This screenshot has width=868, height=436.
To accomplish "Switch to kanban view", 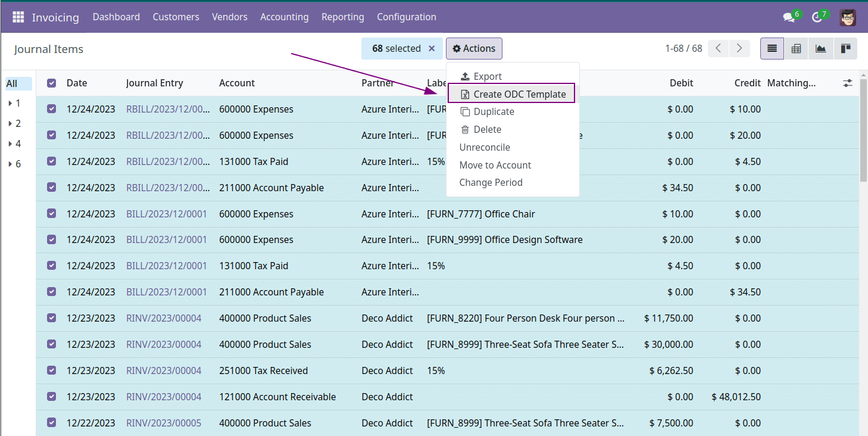I will [x=845, y=49].
